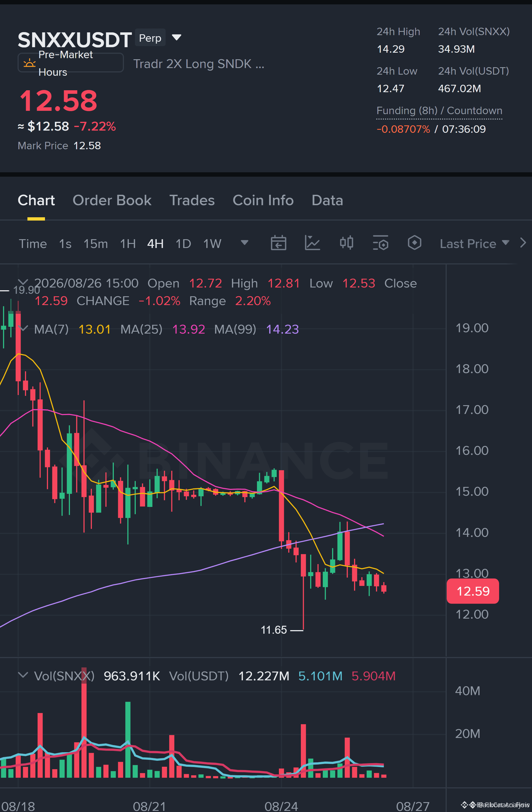Change chart type via candlestick icon
The image size is (532, 812).
click(346, 243)
